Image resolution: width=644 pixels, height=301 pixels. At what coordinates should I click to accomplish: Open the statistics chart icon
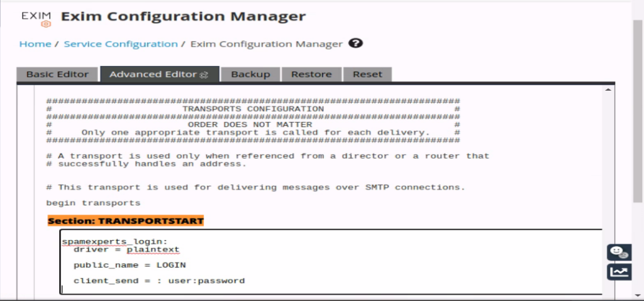click(619, 272)
